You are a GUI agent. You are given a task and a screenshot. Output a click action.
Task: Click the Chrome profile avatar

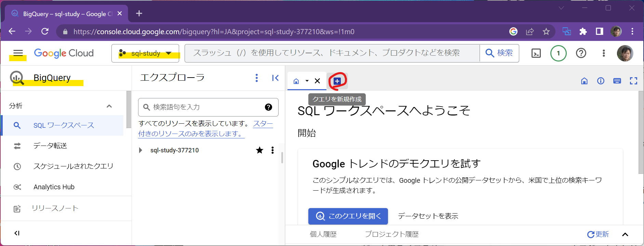pyautogui.click(x=616, y=31)
